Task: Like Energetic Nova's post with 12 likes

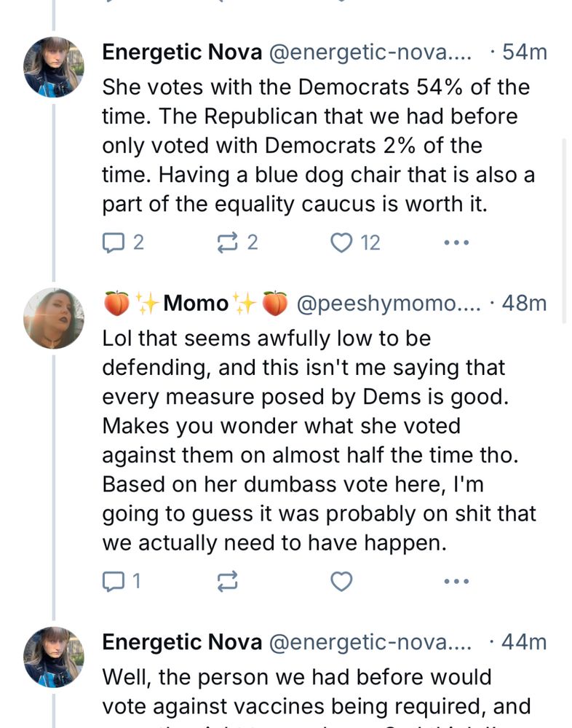Action: (x=341, y=242)
